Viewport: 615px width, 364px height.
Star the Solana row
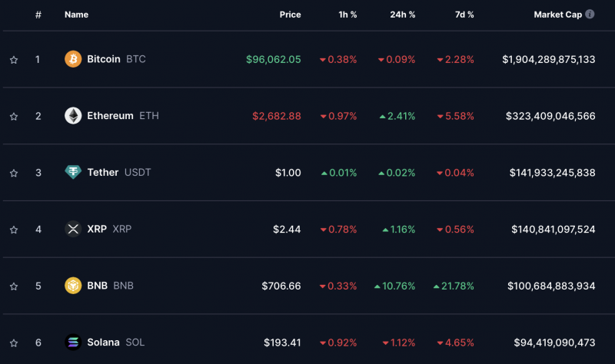(14, 342)
